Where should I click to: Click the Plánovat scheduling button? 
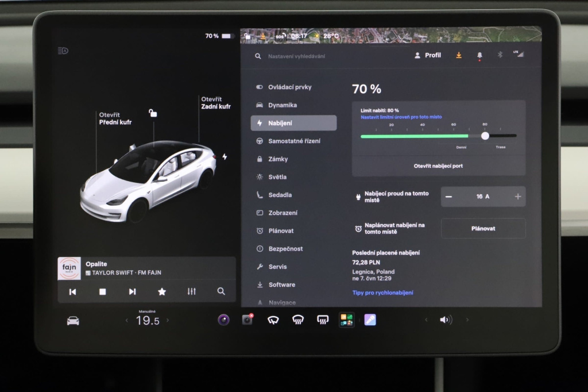483,228
